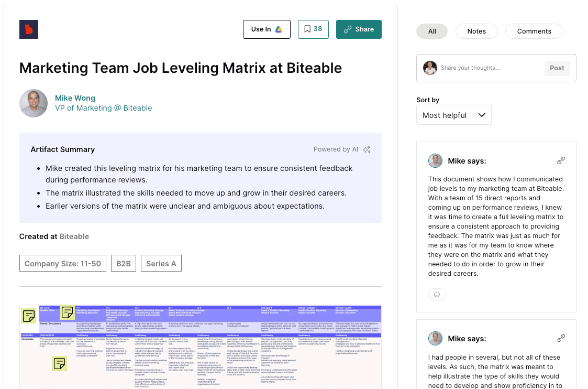The height and width of the screenshot is (389, 588).
Task: Click the Powered by AI sparkle icon
Action: [x=367, y=149]
